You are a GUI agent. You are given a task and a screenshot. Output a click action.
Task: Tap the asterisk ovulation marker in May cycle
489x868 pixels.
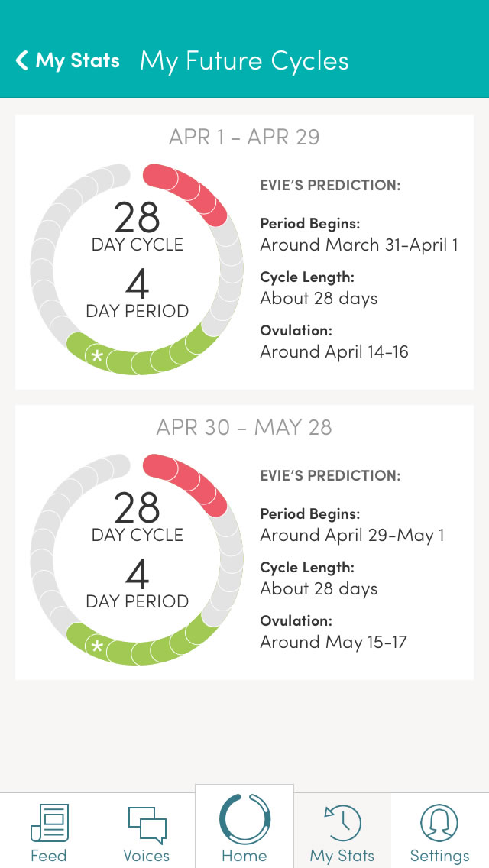[x=97, y=647]
